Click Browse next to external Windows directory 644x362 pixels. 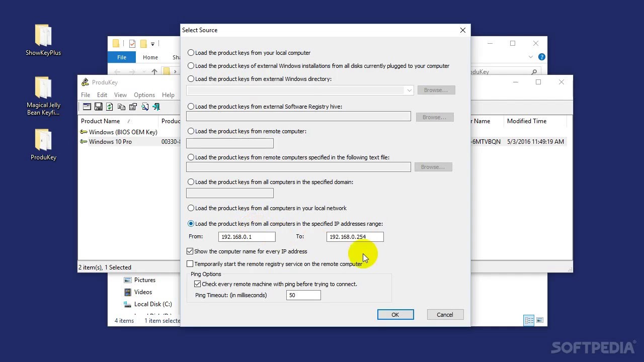[x=436, y=90]
